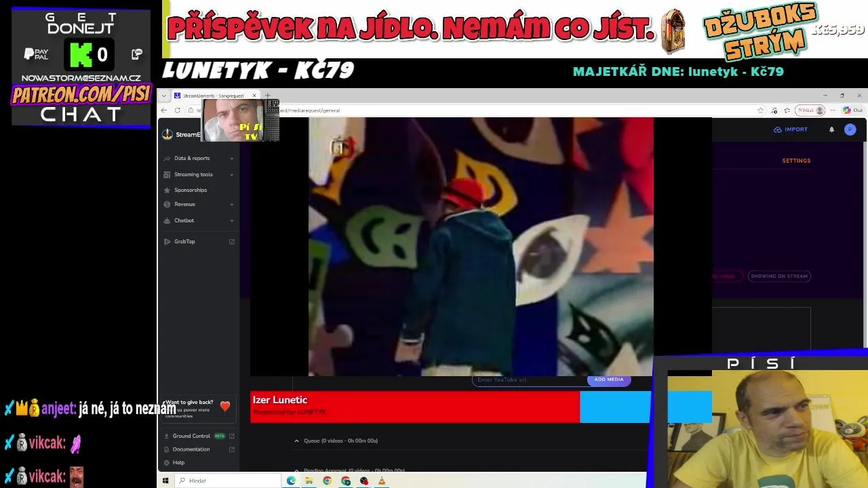Launch VLC cone icon in taskbar
868x488 pixels.
tap(382, 481)
